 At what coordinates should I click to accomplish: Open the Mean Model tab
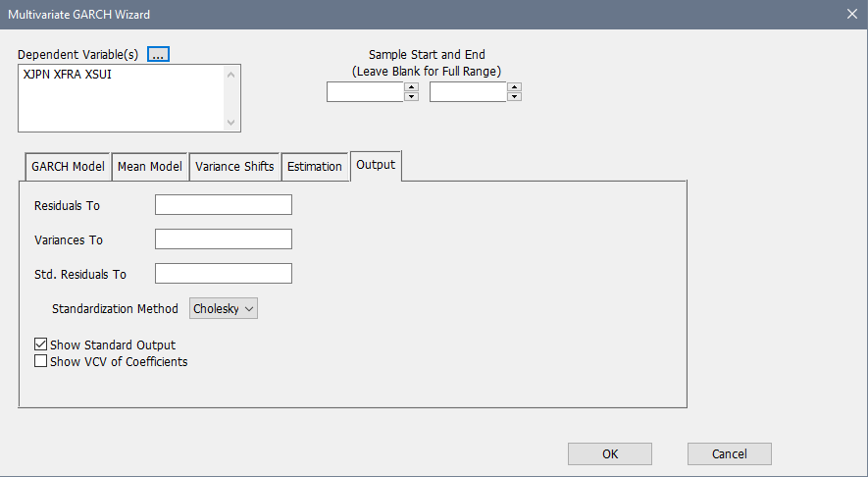[x=149, y=167]
